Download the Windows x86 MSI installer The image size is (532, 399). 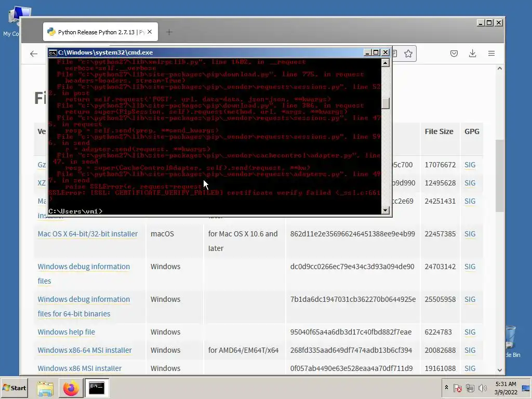click(79, 368)
